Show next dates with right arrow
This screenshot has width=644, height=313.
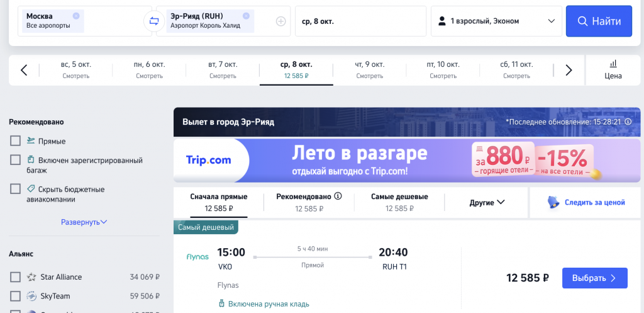[x=569, y=71]
